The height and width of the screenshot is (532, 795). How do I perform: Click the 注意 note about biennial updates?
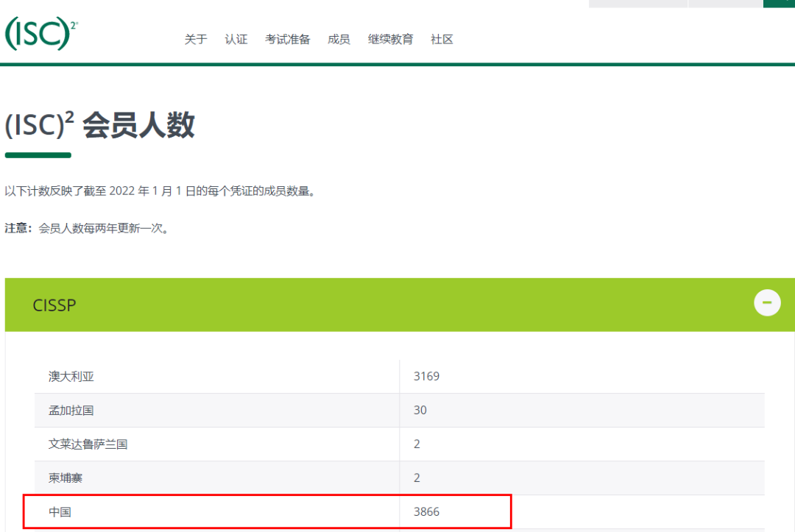(88, 228)
